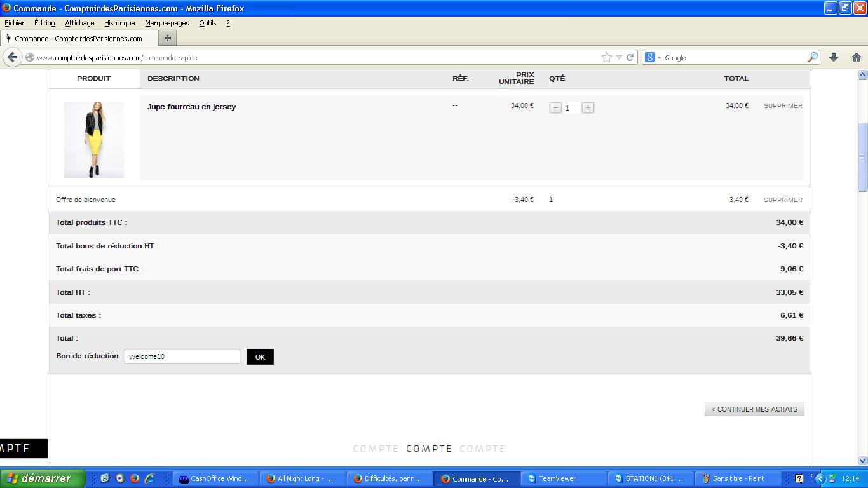Switch to All Night Long Firefox window

click(303, 478)
